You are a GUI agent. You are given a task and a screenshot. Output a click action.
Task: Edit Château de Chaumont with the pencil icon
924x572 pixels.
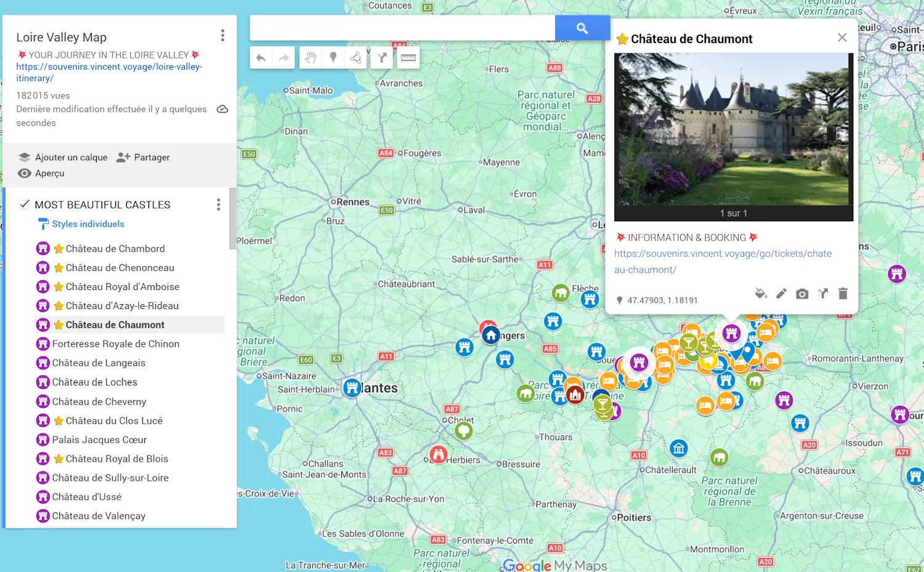point(781,294)
